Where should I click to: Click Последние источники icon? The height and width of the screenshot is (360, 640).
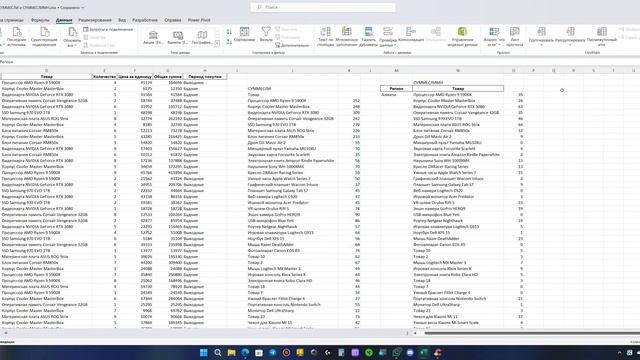[x=16, y=36]
